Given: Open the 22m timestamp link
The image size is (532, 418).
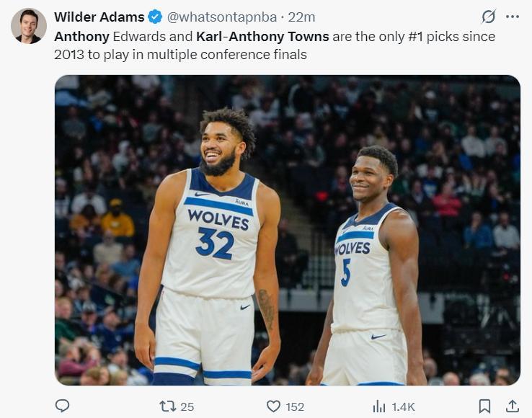Looking at the screenshot, I should point(303,17).
